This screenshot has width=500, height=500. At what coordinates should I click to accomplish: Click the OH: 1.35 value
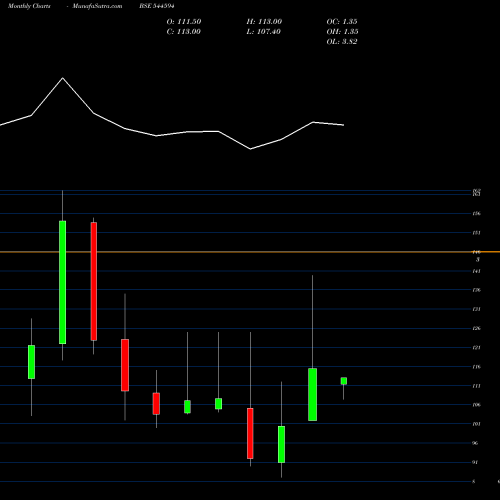click(342, 32)
